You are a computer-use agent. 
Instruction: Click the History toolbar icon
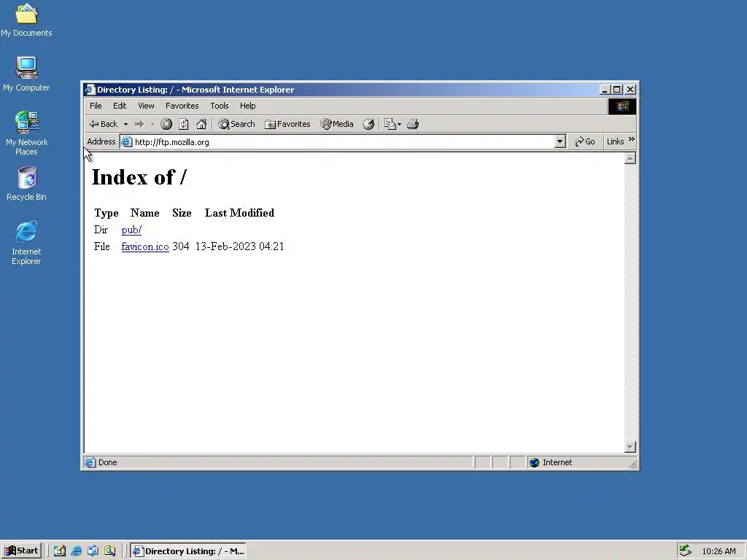click(368, 124)
